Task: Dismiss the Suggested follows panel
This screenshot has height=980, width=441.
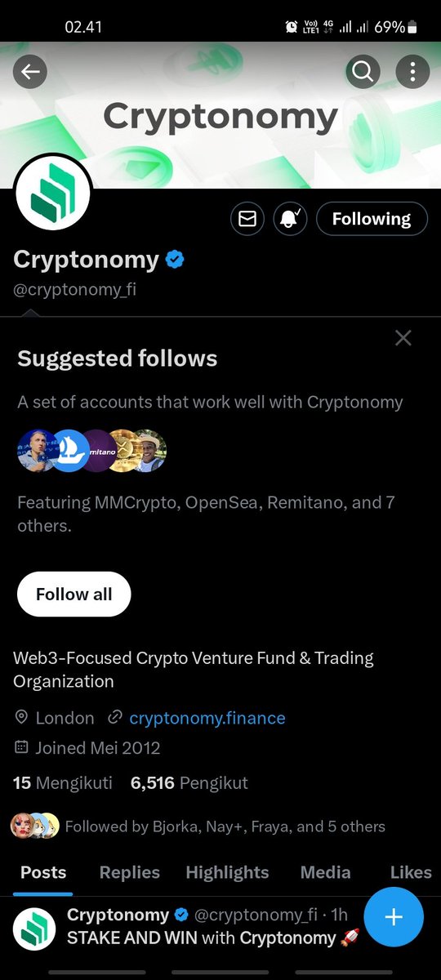Action: click(403, 338)
